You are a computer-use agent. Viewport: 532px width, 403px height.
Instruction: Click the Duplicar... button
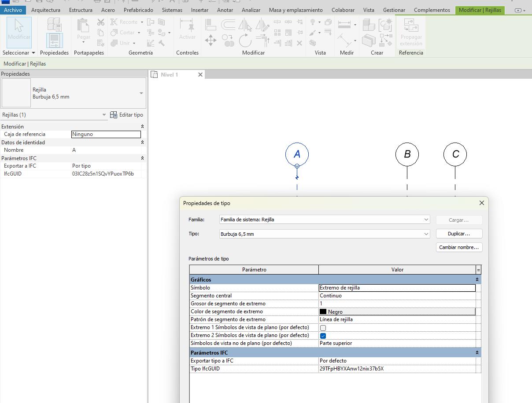coord(458,234)
